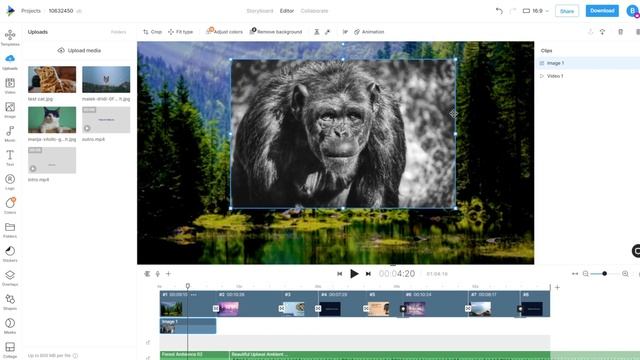Image resolution: width=640 pixels, height=360 pixels.
Task: Open the 16:9 aspect ratio dropdown
Action: 536,11
